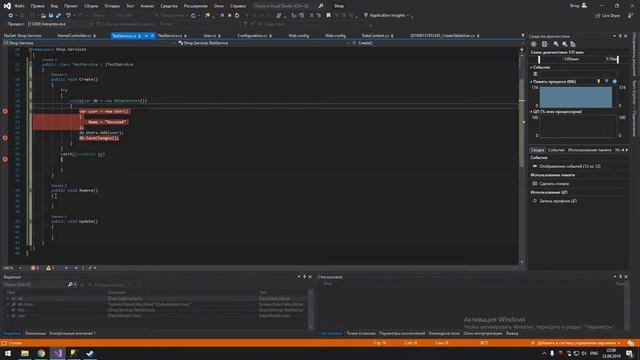Screen dimensions: 640x360
Task: Open the File menu
Action: click(x=19, y=6)
